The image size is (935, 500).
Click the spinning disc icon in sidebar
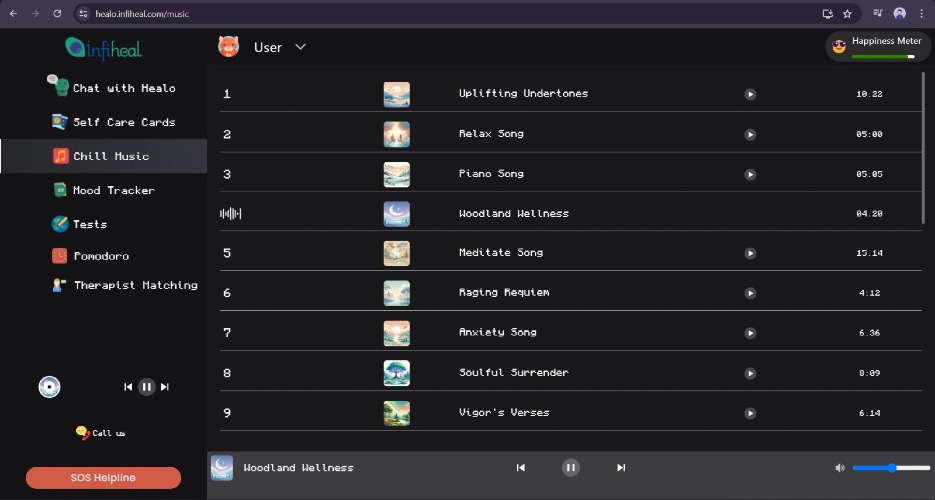(49, 387)
